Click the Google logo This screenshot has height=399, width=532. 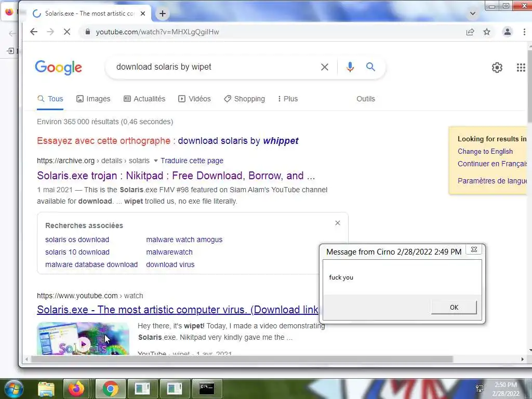[58, 68]
